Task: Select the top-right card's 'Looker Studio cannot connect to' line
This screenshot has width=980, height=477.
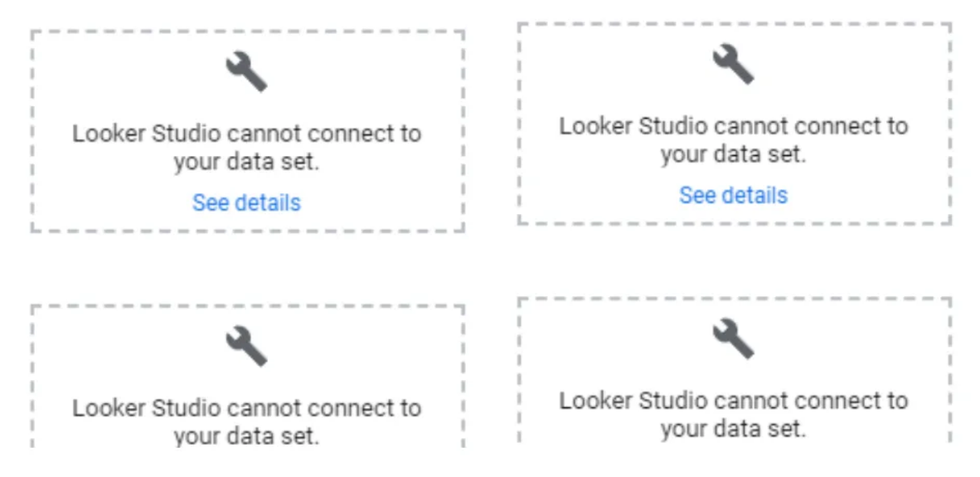Action: click(x=733, y=125)
